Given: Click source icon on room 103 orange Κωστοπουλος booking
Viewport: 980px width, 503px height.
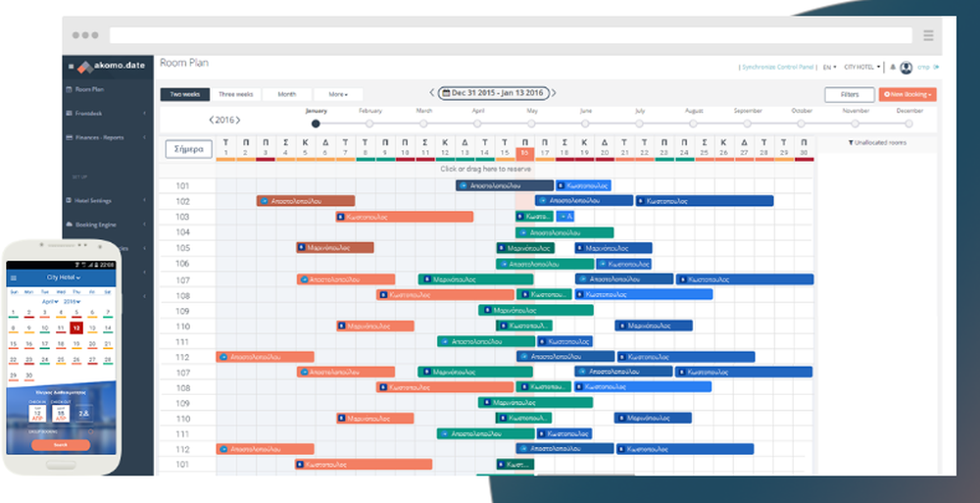Looking at the screenshot, I should point(341,217).
